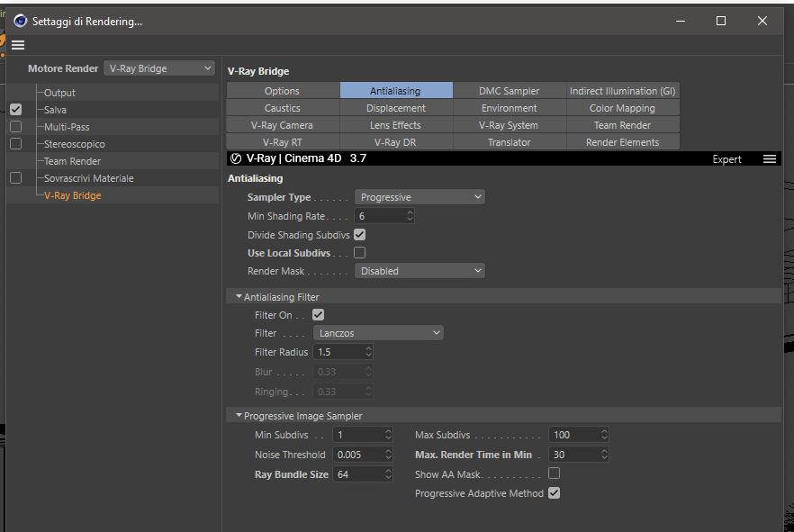Open the V-Ray RT tab
Screen dimensions: 794x532
283,142
